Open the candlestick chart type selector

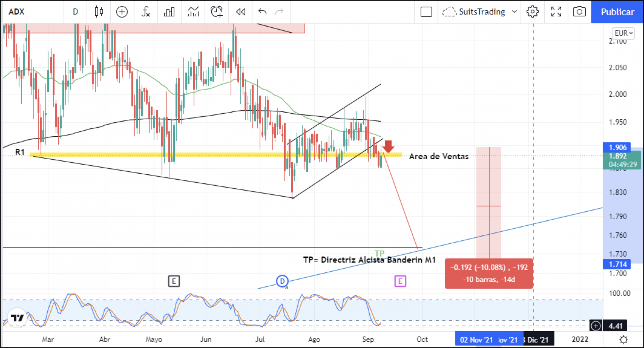99,12
